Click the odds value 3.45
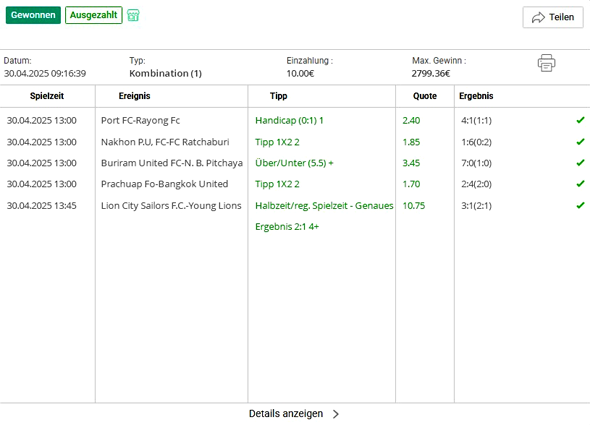Image resolution: width=590 pixels, height=425 pixels. coord(411,163)
